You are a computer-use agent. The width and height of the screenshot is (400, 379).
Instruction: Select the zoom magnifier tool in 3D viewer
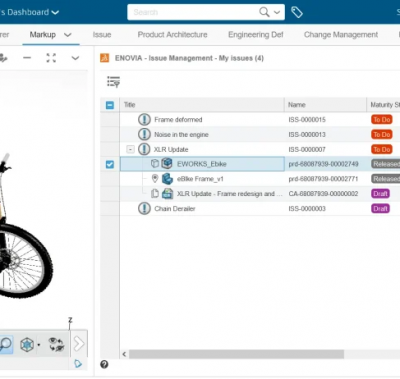coord(6,344)
